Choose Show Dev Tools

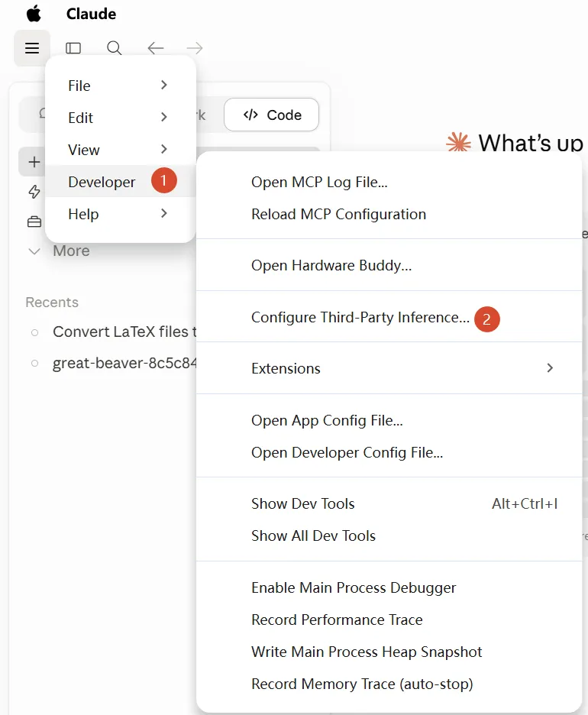point(389,503)
